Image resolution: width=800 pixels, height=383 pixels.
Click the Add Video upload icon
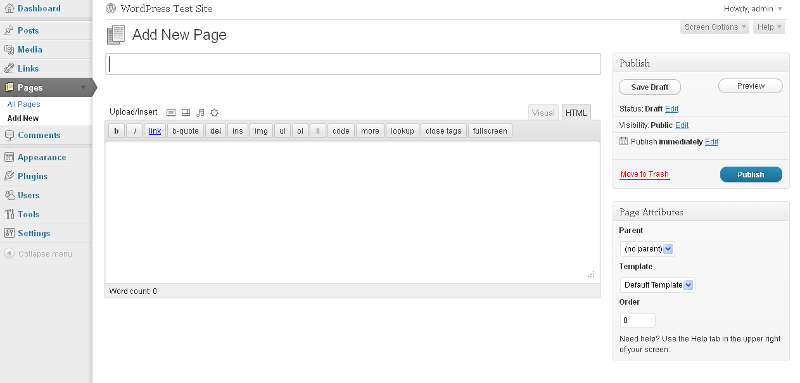(x=186, y=112)
